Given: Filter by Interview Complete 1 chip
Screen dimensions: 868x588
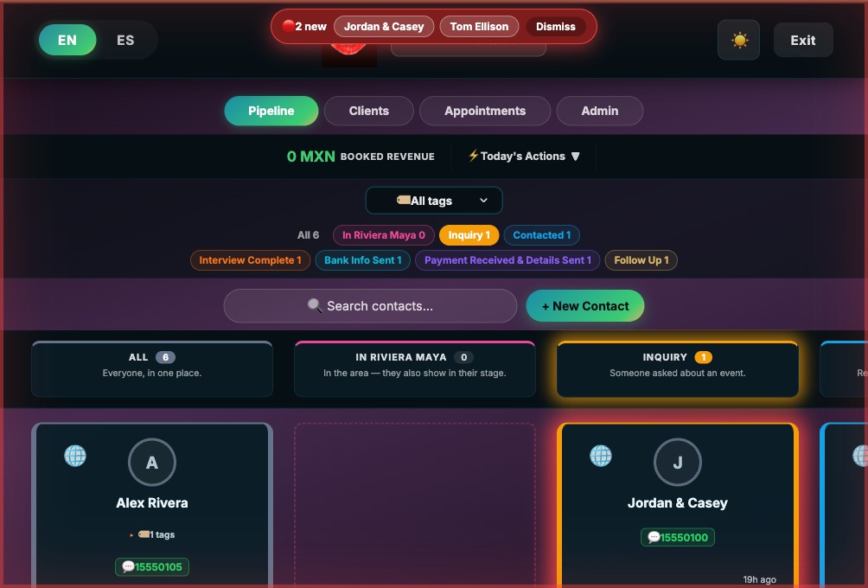Looking at the screenshot, I should tap(250, 260).
